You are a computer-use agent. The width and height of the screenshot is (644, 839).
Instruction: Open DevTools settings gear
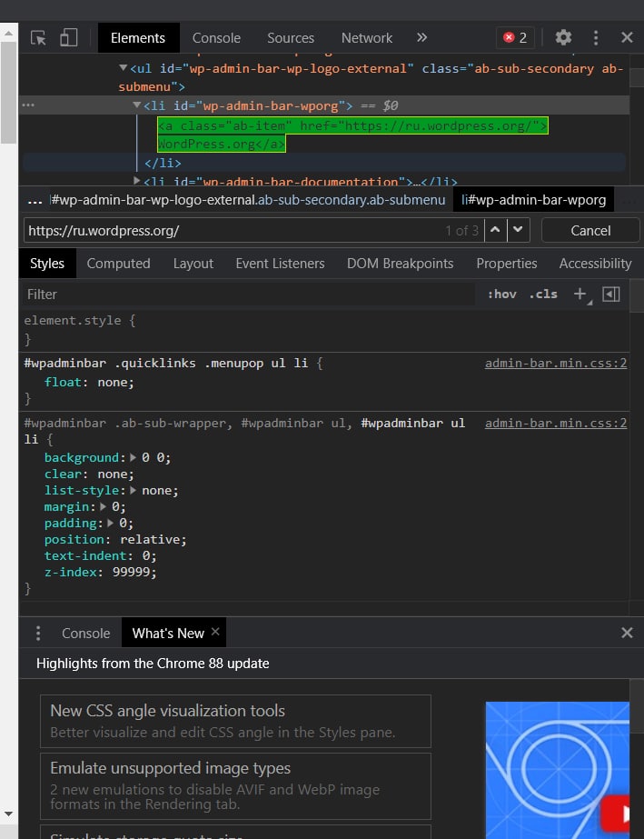coord(563,37)
